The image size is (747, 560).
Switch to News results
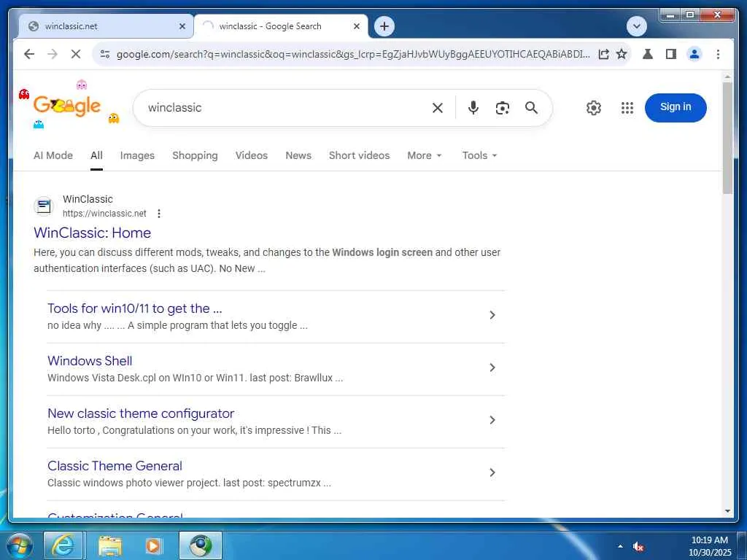click(298, 156)
